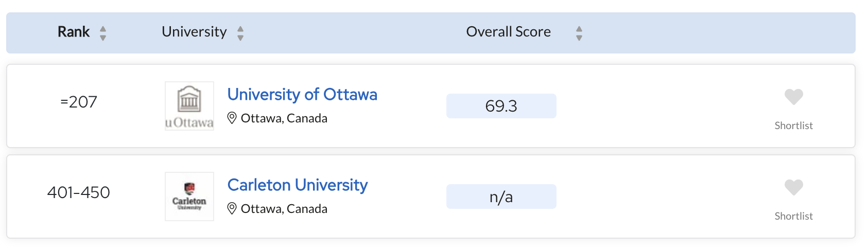Sort by Overall Score arrows
868x250 pixels.
[579, 33]
